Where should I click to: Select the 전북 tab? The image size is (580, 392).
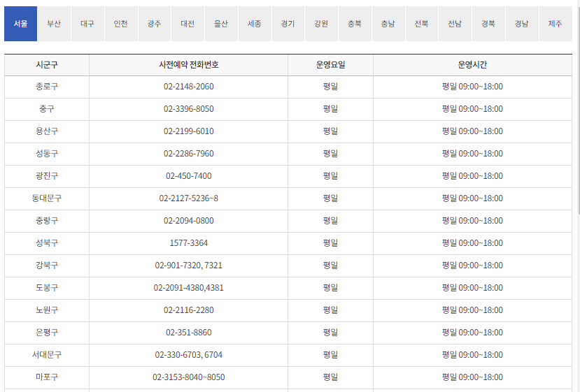422,24
